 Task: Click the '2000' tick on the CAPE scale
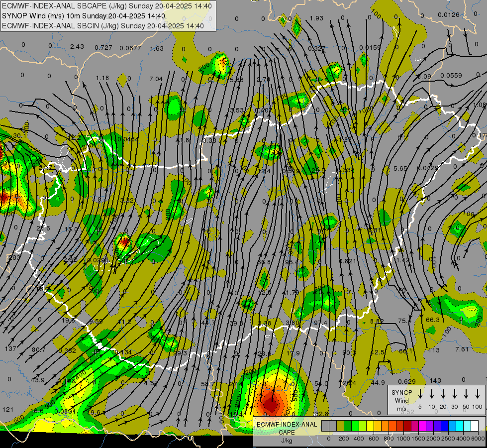(433, 439)
